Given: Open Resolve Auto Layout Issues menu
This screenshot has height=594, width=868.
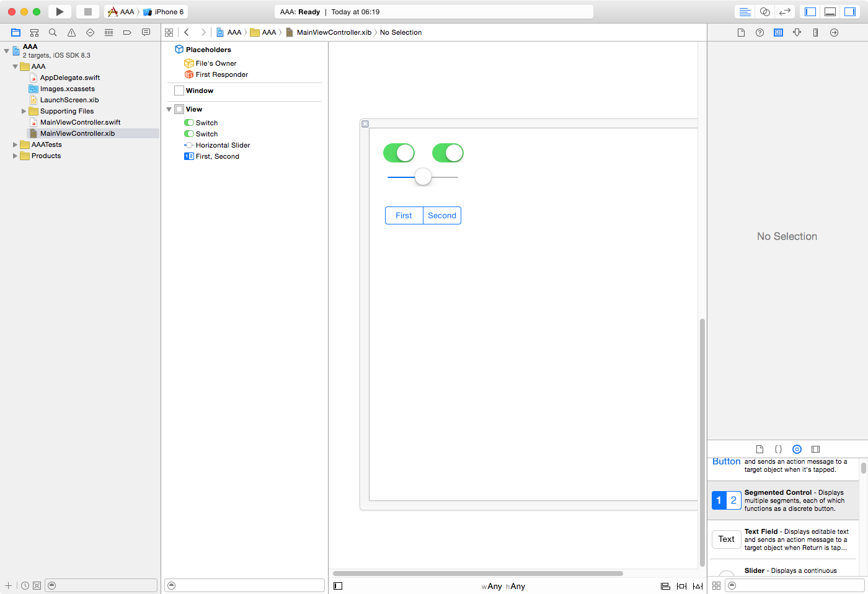Looking at the screenshot, I should click(x=697, y=586).
